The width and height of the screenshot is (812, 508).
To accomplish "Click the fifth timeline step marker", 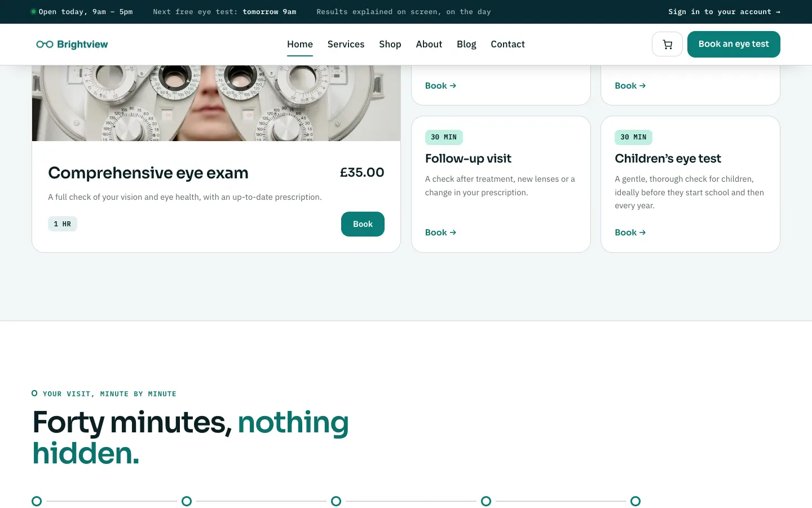I will [x=636, y=501].
